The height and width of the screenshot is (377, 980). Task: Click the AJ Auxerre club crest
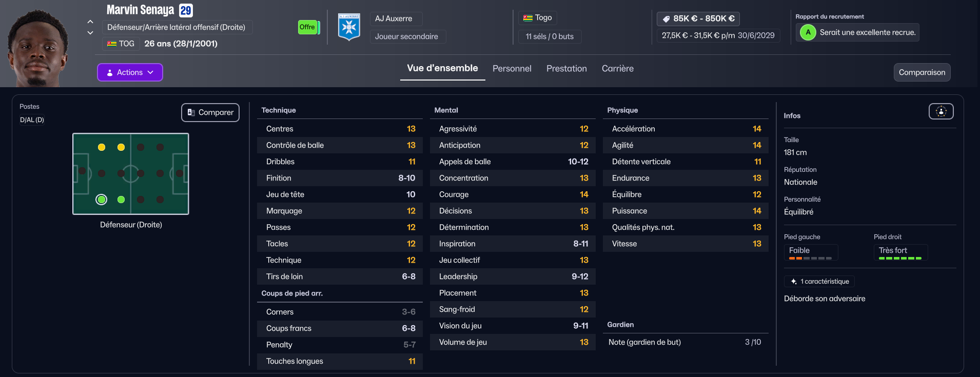point(349,27)
